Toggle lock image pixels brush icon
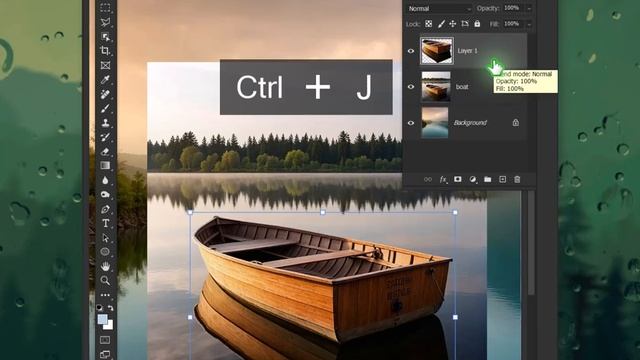The height and width of the screenshot is (360, 640). click(x=441, y=24)
